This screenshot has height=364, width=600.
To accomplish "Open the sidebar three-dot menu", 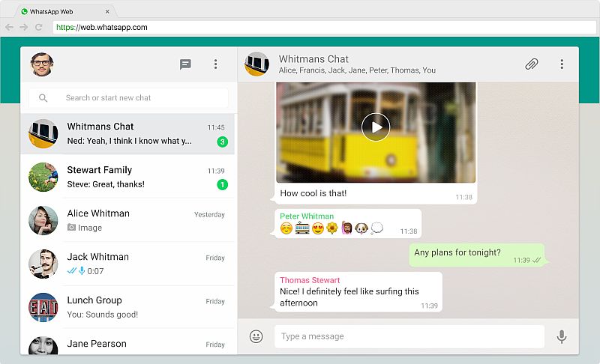I will pos(215,64).
